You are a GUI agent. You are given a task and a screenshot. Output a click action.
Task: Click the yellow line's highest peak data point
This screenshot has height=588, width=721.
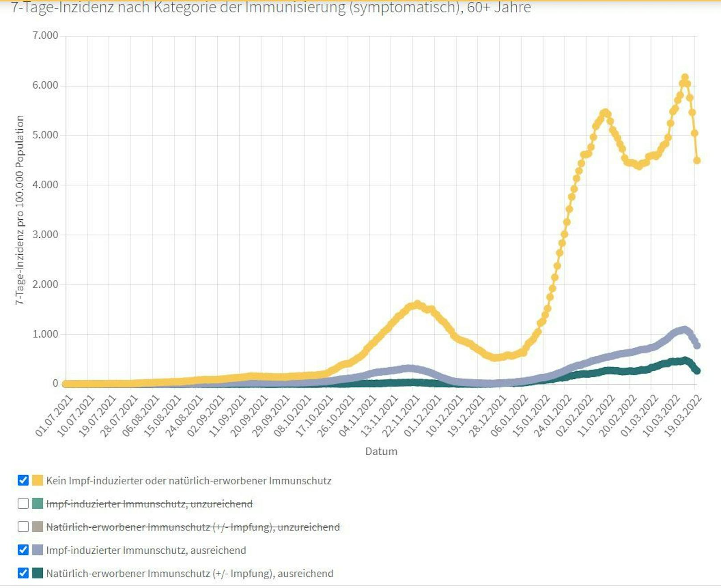[x=685, y=78]
